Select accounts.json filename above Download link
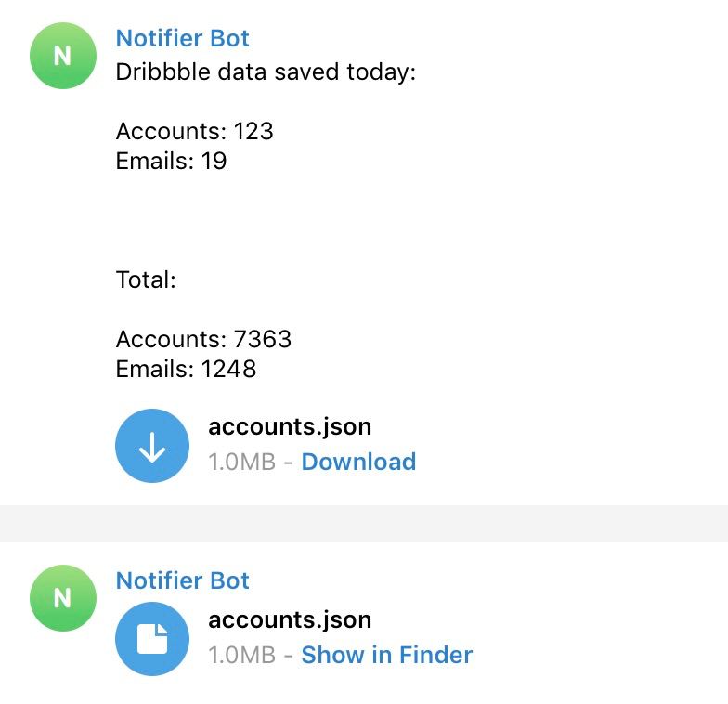Screen dimensions: 728x704 click(x=290, y=426)
